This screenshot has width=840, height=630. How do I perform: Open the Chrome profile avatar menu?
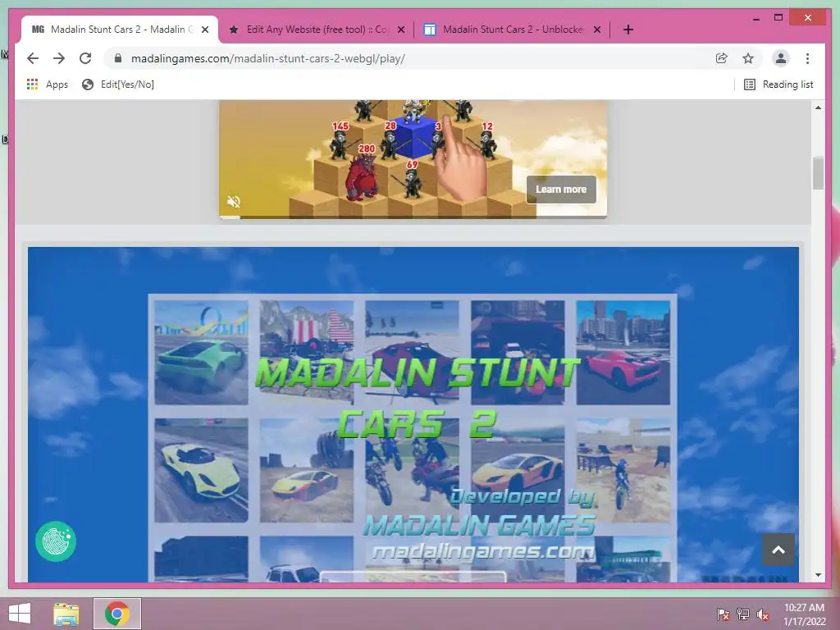tap(781, 58)
